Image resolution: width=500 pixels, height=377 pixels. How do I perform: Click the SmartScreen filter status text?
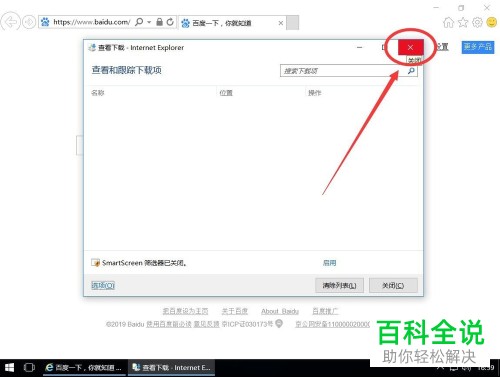point(145,263)
